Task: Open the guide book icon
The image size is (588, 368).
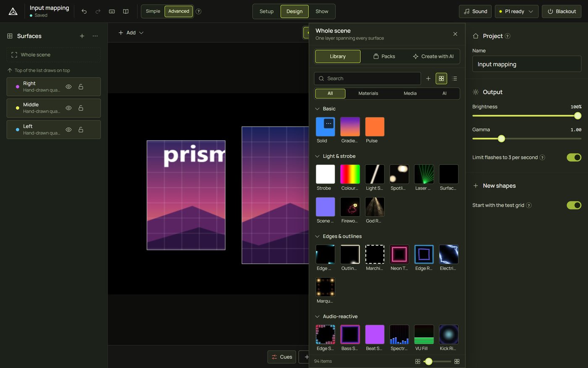Action: (126, 11)
